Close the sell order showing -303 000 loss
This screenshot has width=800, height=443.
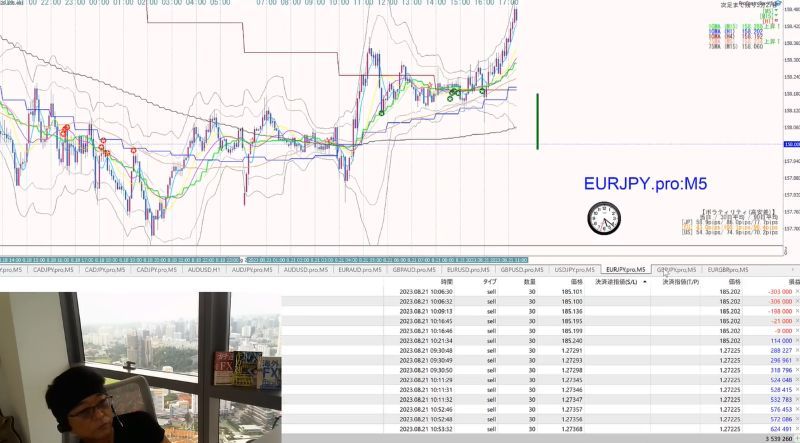tap(797, 291)
